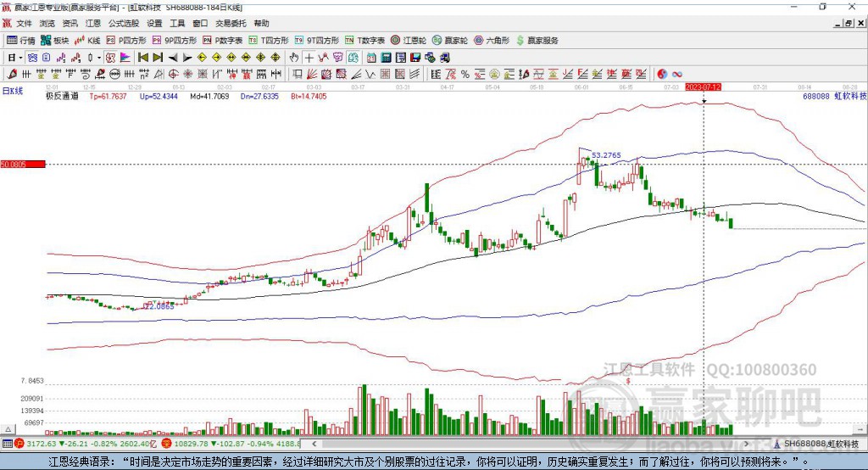This screenshot has height=470, width=868.
Task: Open the T数字表 number table
Action: tap(364, 41)
